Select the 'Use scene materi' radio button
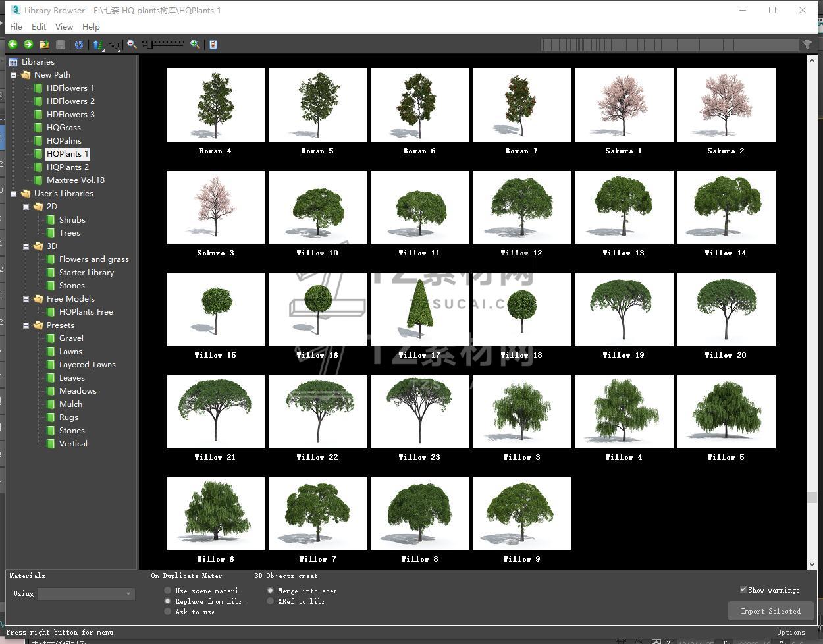Viewport: 823px width, 644px height. (168, 591)
